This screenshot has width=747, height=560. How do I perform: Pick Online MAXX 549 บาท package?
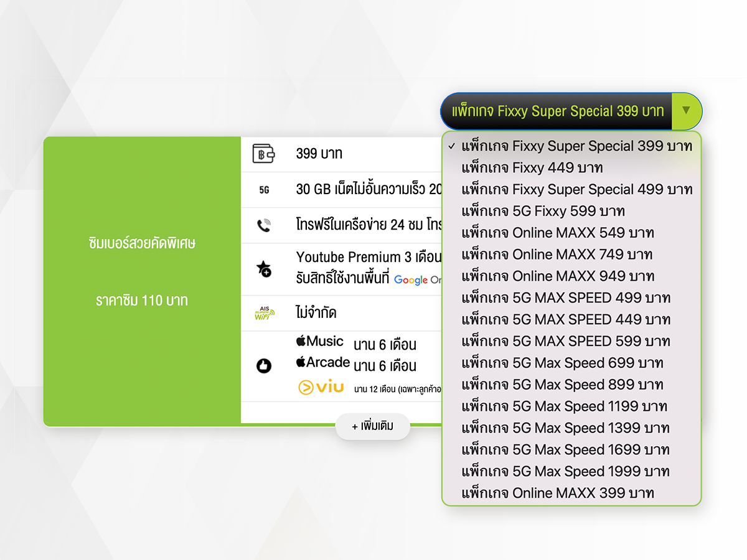click(571, 233)
